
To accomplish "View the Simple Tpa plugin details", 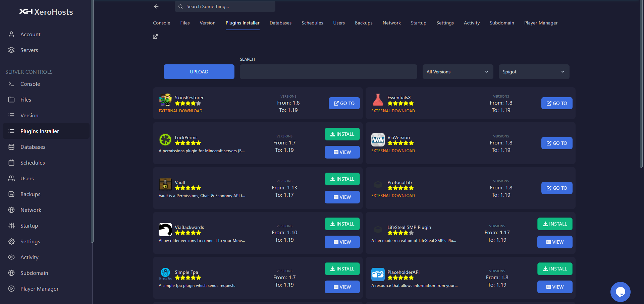I will pyautogui.click(x=342, y=287).
